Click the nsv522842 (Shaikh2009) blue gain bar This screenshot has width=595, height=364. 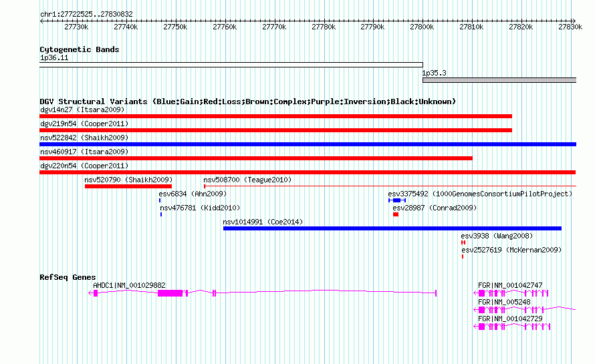click(x=308, y=144)
